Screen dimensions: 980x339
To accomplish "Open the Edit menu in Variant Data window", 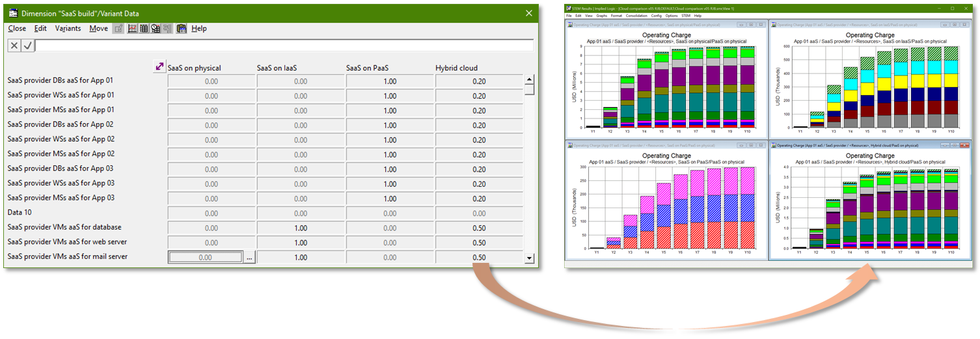I will [40, 29].
